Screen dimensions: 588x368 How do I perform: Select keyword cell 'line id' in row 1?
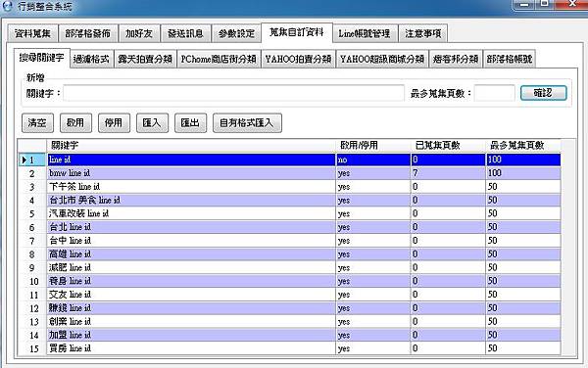click(x=191, y=160)
